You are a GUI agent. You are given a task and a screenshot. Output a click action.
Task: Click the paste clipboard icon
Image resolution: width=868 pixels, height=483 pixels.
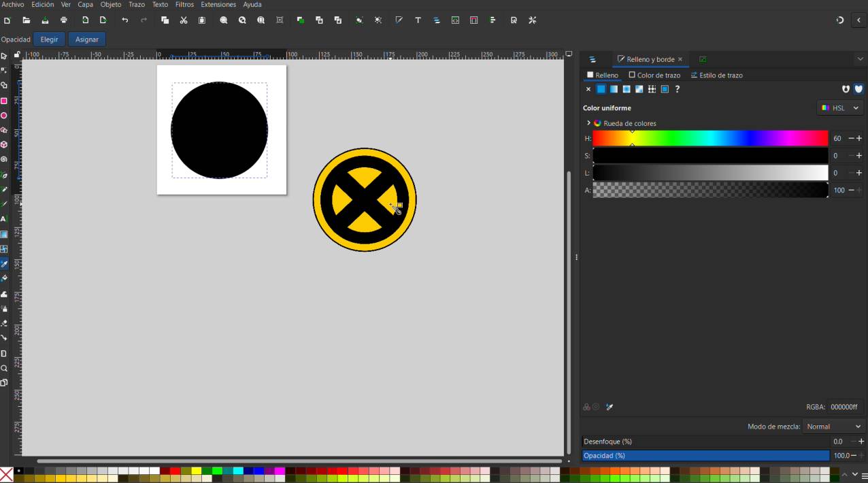(202, 20)
